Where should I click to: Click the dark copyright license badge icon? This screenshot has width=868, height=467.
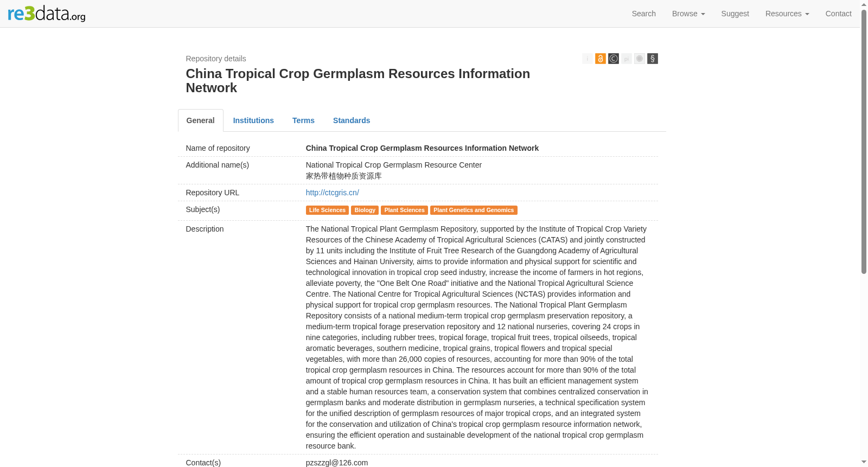click(x=613, y=59)
